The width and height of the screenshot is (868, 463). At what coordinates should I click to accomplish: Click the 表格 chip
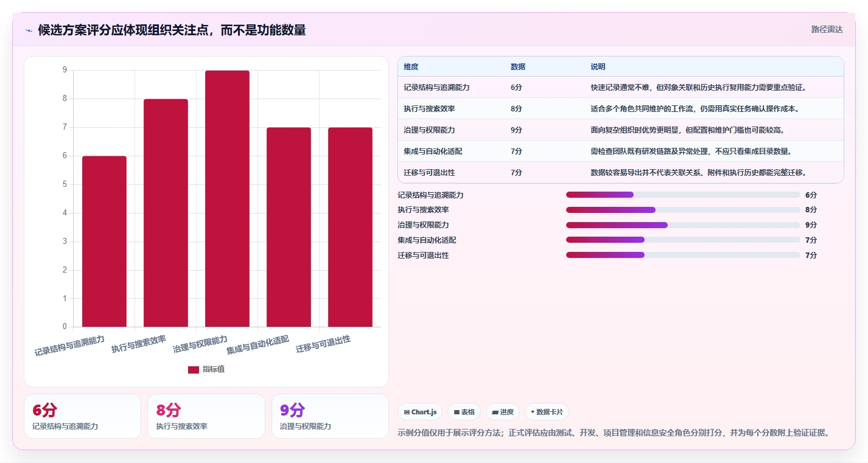tap(464, 412)
